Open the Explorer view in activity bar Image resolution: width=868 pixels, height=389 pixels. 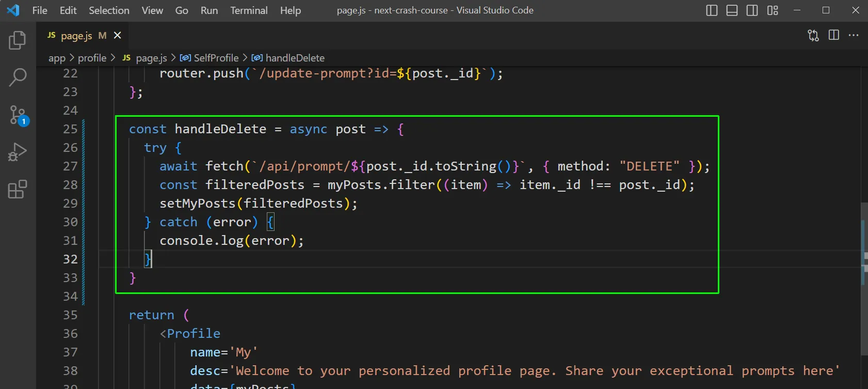point(18,40)
